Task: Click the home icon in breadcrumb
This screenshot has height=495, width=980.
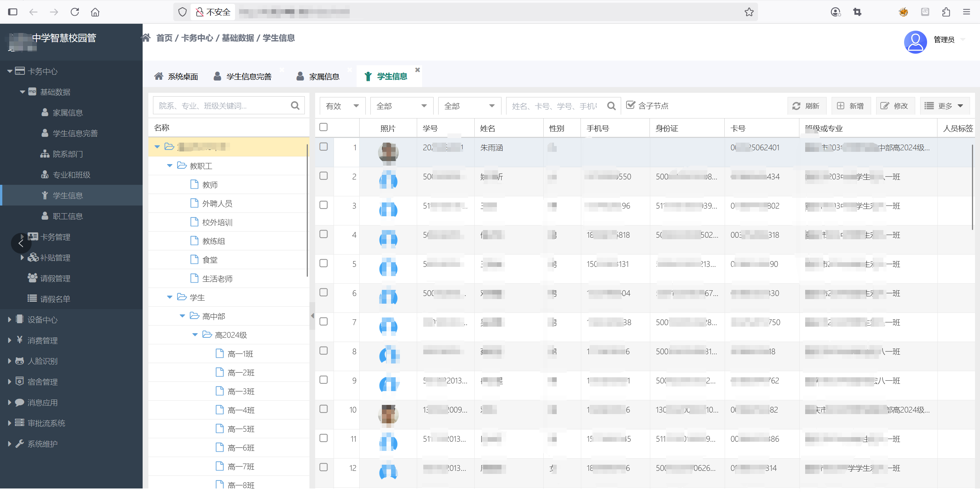Action: coord(146,38)
